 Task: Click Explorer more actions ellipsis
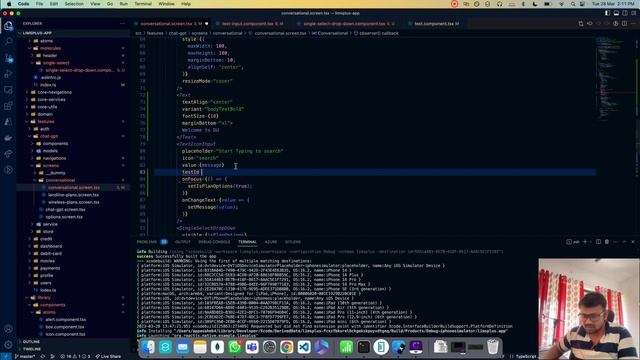click(x=122, y=24)
